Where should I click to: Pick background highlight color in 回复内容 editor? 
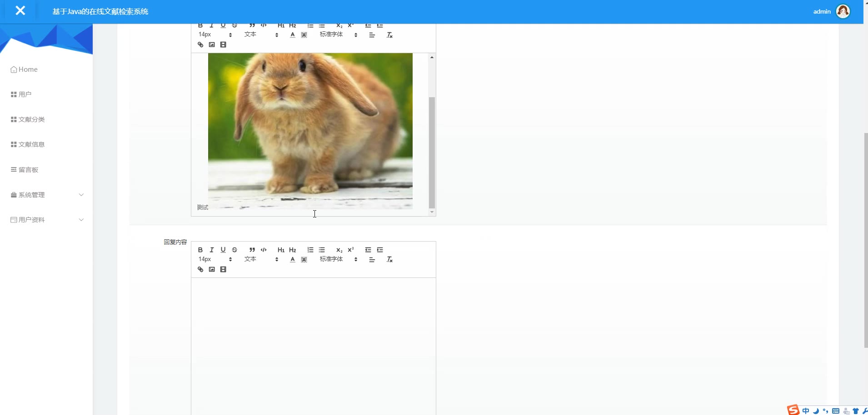pyautogui.click(x=304, y=259)
